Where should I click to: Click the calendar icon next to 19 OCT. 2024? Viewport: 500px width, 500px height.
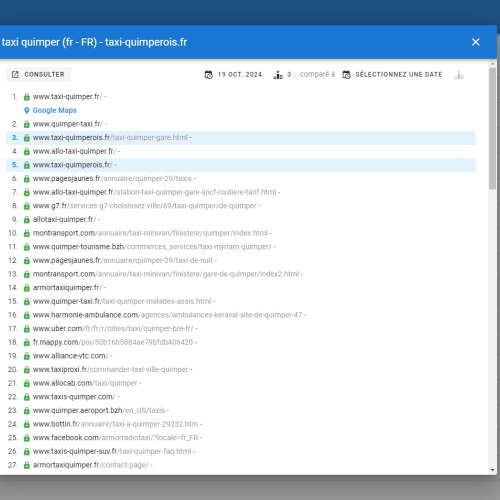click(209, 75)
